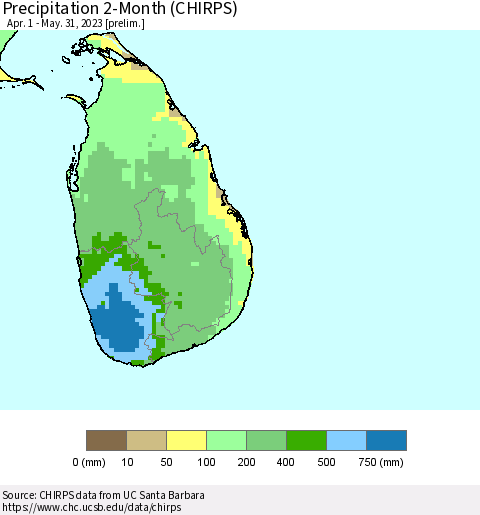
Task: Click the chirps URL in the source footer
Action: pos(92,507)
